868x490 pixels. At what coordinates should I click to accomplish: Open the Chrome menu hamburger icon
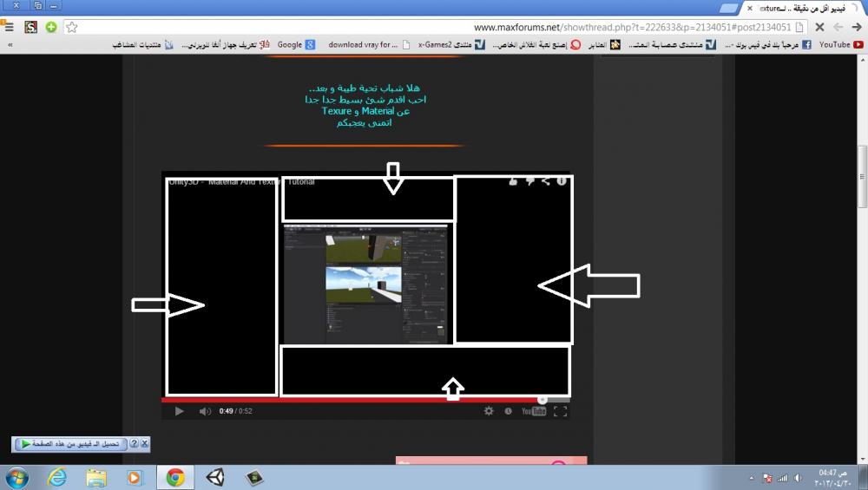point(8,27)
